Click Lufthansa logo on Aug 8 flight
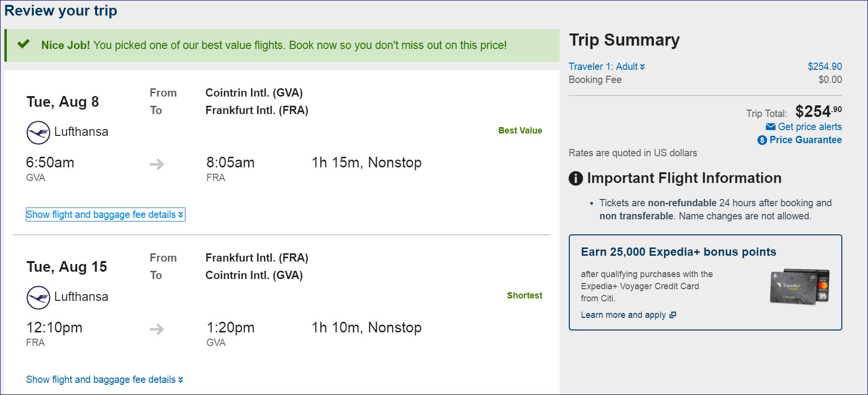 (x=38, y=132)
